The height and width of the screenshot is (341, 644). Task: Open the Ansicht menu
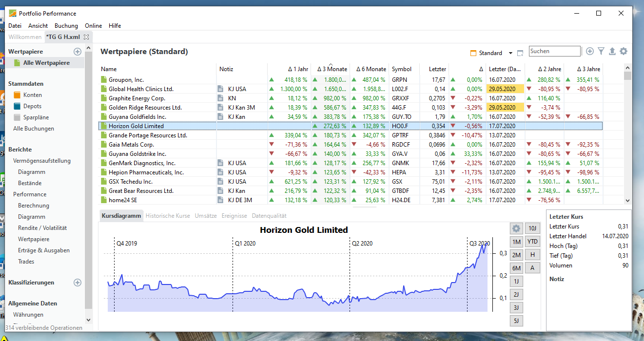pos(38,26)
